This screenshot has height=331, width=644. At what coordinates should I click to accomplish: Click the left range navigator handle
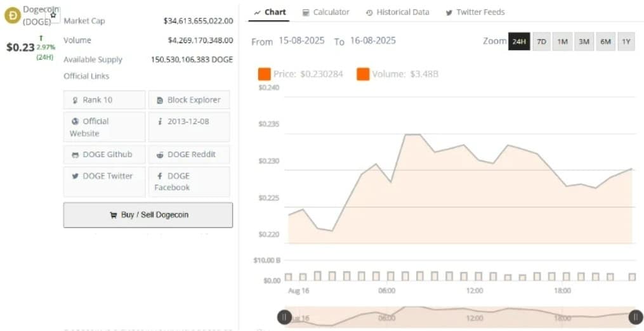tap(284, 317)
